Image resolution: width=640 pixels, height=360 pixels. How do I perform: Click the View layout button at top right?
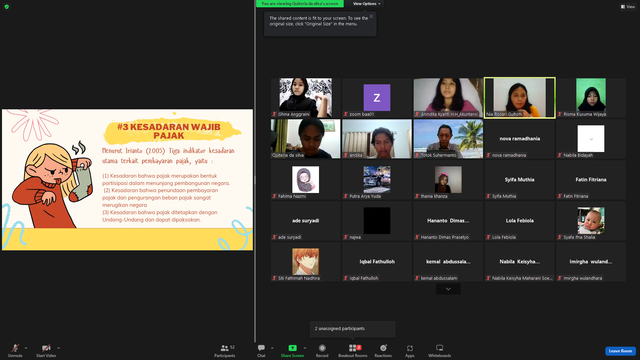click(x=628, y=7)
